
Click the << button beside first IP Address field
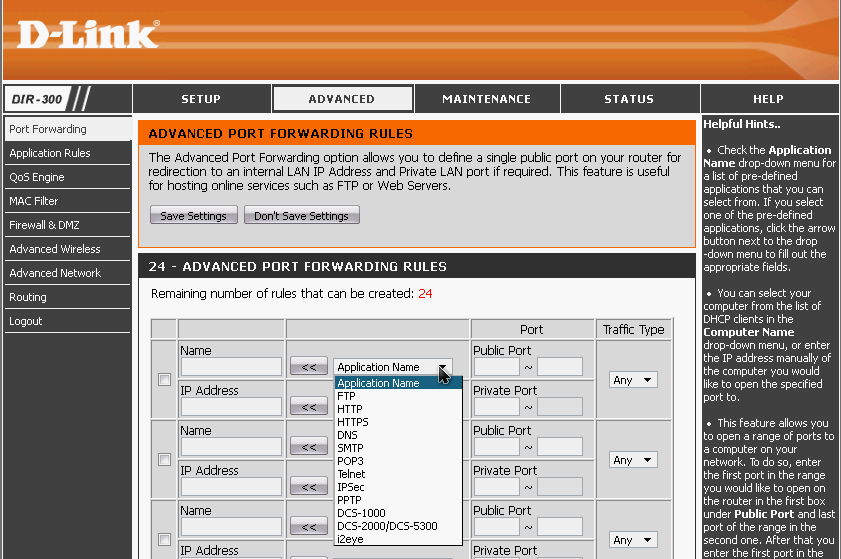(x=308, y=407)
